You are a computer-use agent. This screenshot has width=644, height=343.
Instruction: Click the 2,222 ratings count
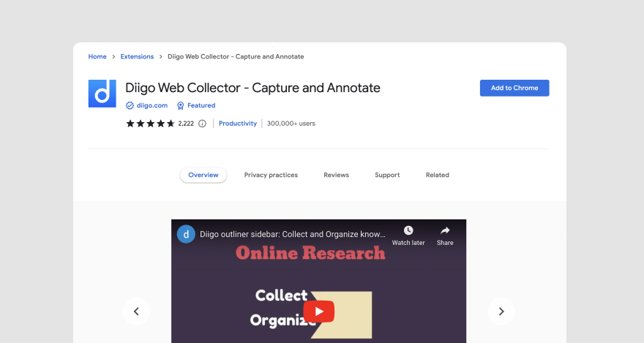click(186, 124)
